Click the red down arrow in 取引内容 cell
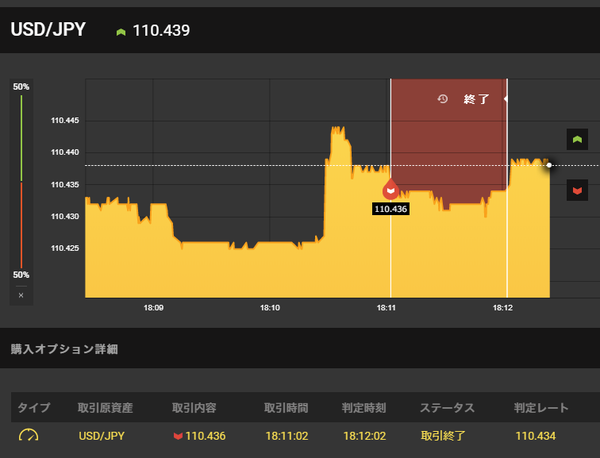The image size is (600, 458). (178, 436)
